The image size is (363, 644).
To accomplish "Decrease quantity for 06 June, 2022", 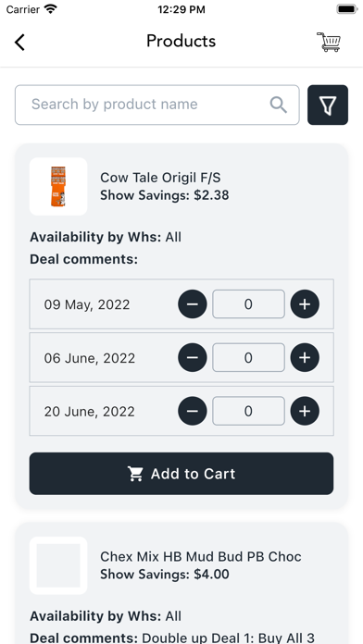I will (x=193, y=357).
